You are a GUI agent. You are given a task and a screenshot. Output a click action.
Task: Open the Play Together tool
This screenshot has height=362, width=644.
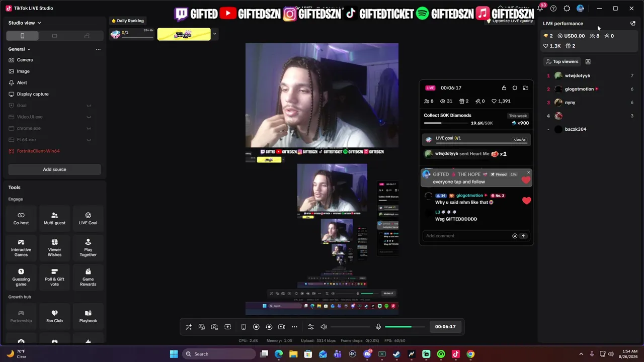click(x=88, y=248)
